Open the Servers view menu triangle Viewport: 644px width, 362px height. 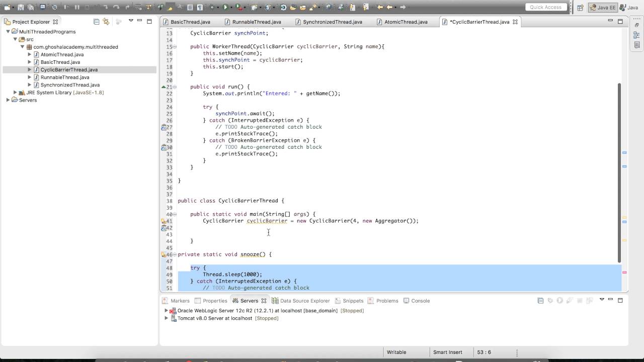coord(601,300)
